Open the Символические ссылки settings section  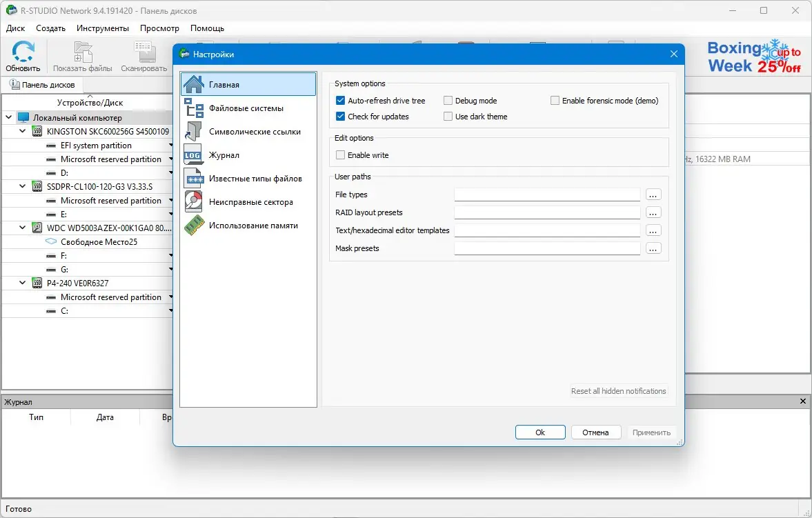(248, 132)
